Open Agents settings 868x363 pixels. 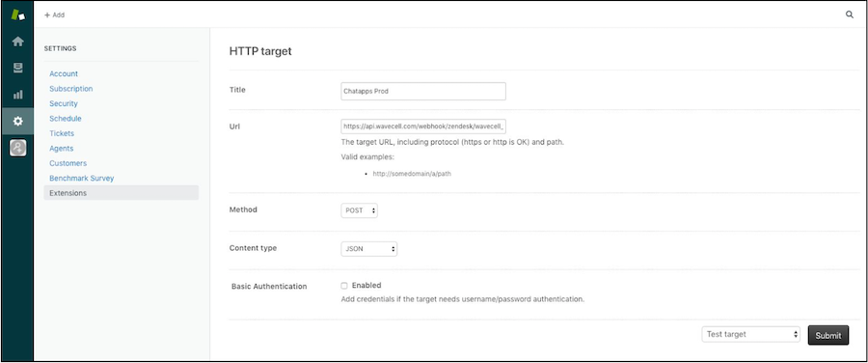click(62, 149)
